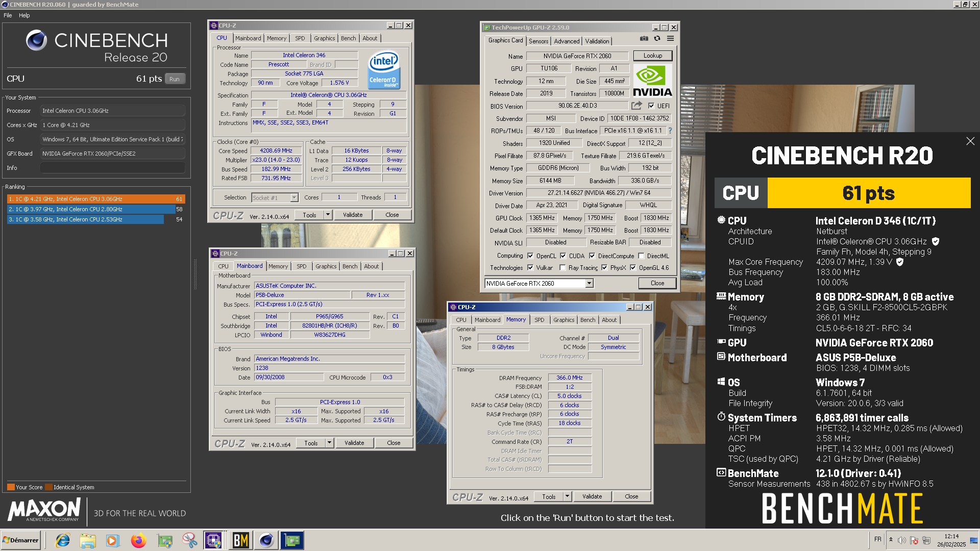This screenshot has width=980, height=551.
Task: Show hidden tray icons arrow
Action: (x=891, y=540)
